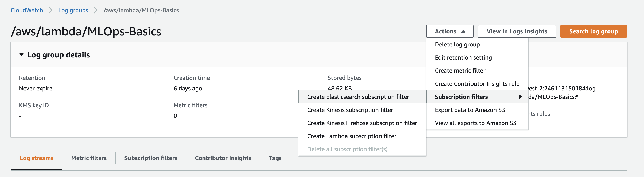Choose Create Kinesis Firehose subscription filter
644x177 pixels.
pyautogui.click(x=362, y=123)
